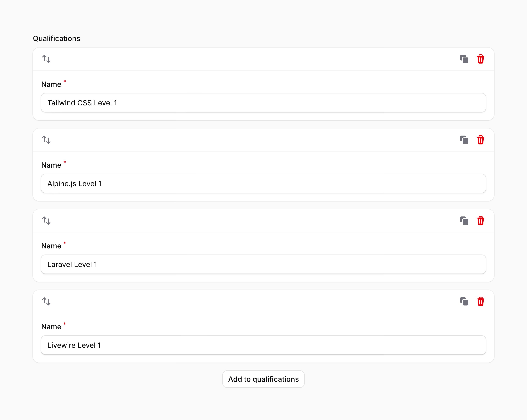The width and height of the screenshot is (527, 420).
Task: Click reorder arrows on Alpine.js item
Action: pyautogui.click(x=46, y=140)
